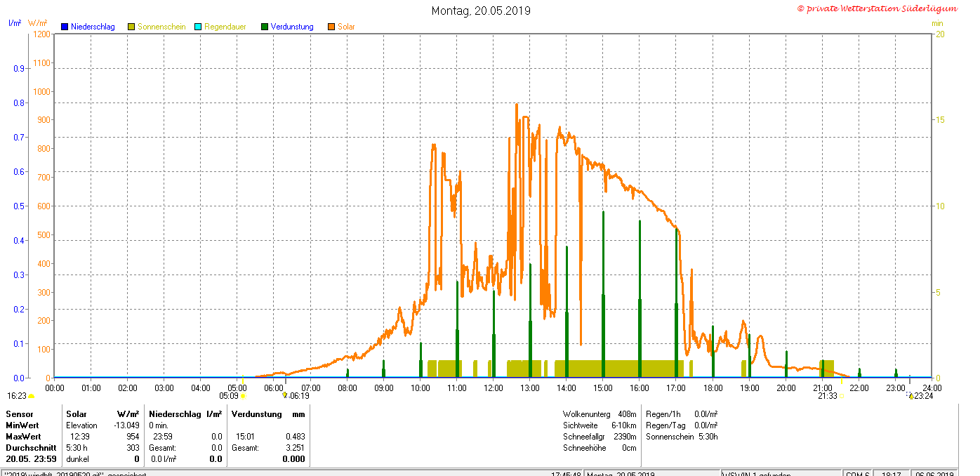Click the snowfall limit value 2390m
The height and width of the screenshot is (476, 980).
[625, 437]
